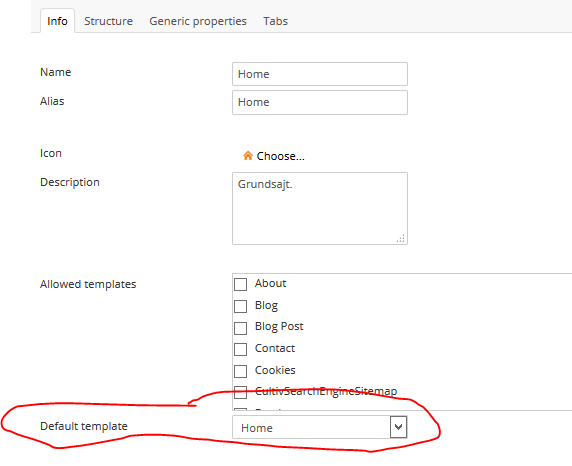The width and height of the screenshot is (572, 466).
Task: Open the Generic properties tab
Action: (x=198, y=21)
